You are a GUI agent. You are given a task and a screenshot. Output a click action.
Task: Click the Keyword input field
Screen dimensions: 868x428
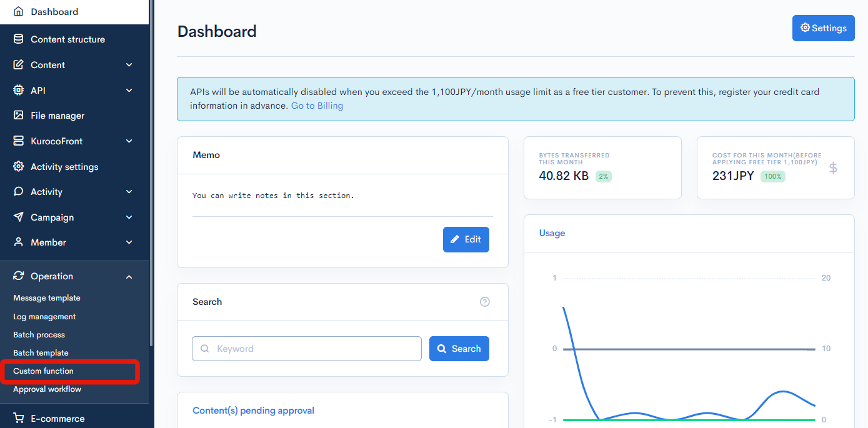pos(306,348)
